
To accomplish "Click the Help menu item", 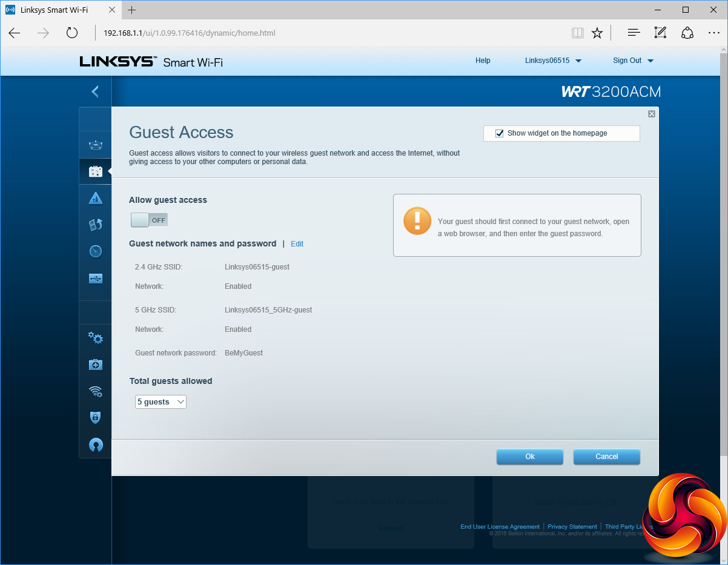I will pos(483,61).
